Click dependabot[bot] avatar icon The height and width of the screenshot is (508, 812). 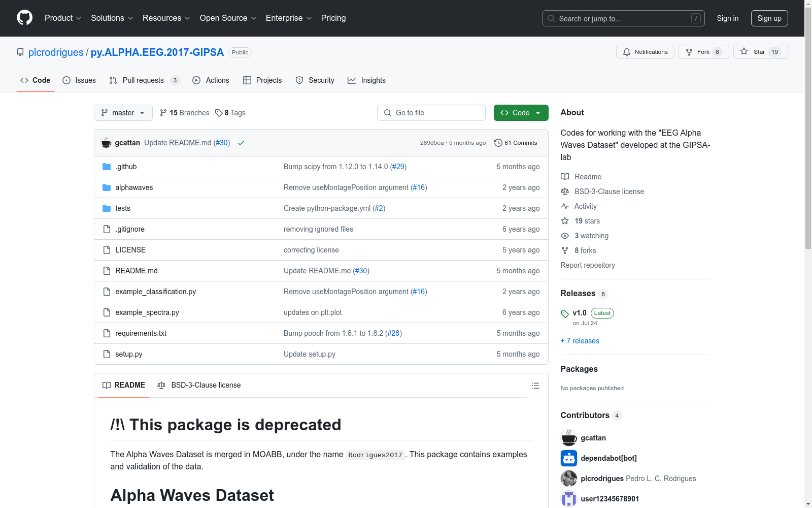569,458
